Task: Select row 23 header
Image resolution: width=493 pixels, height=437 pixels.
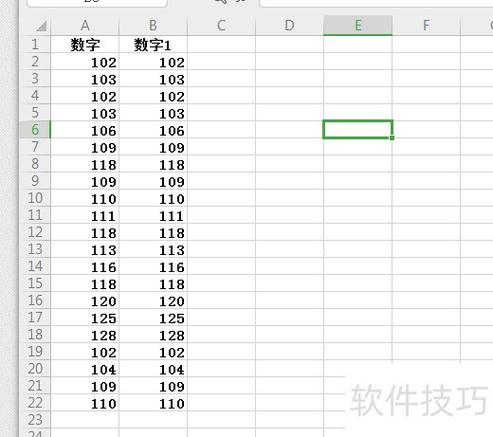Action: click(x=35, y=419)
